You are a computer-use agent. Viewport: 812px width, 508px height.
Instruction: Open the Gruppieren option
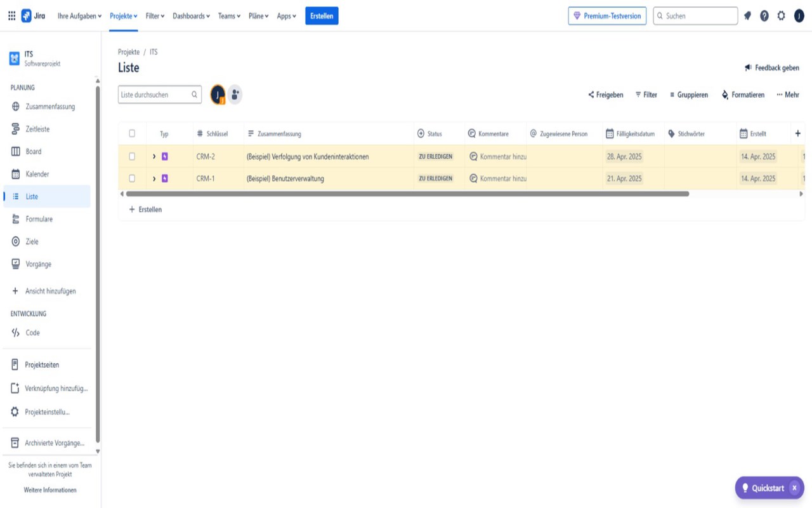(688, 95)
